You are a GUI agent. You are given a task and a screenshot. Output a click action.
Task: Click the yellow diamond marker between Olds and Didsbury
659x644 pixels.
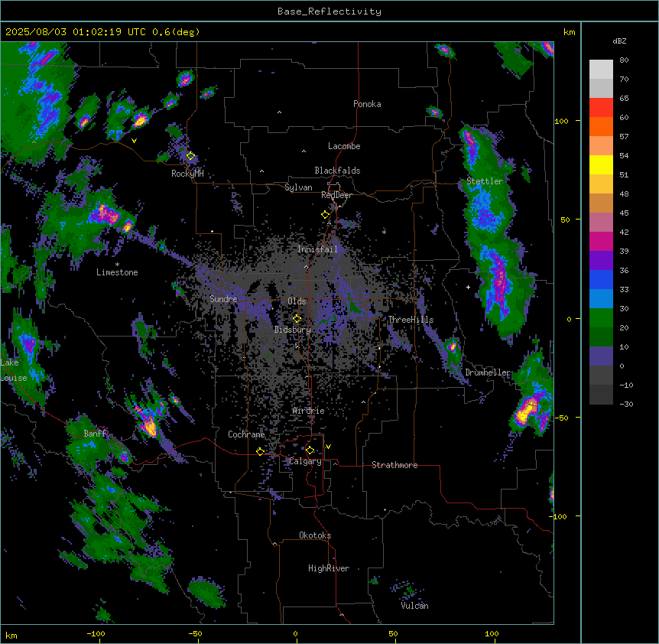(x=297, y=318)
